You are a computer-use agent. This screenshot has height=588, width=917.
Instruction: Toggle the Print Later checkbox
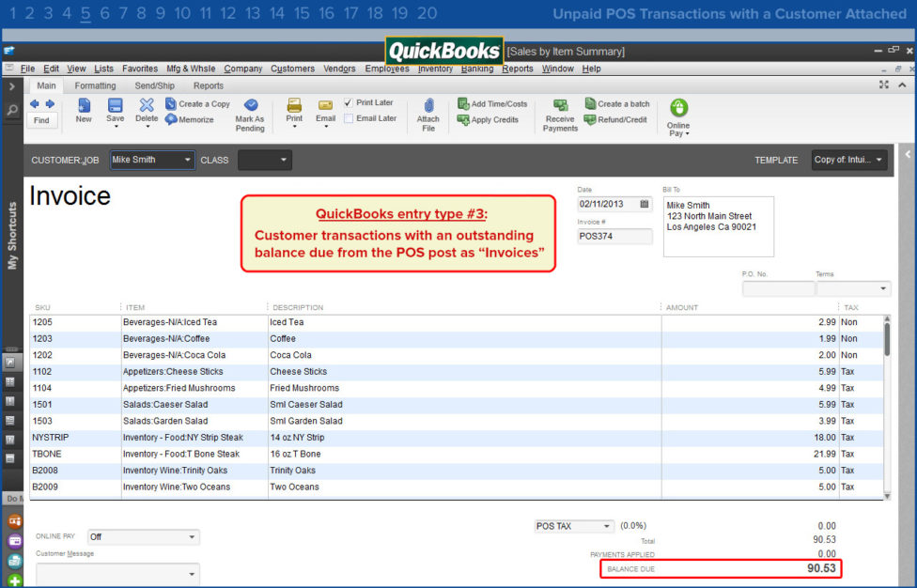click(x=349, y=103)
